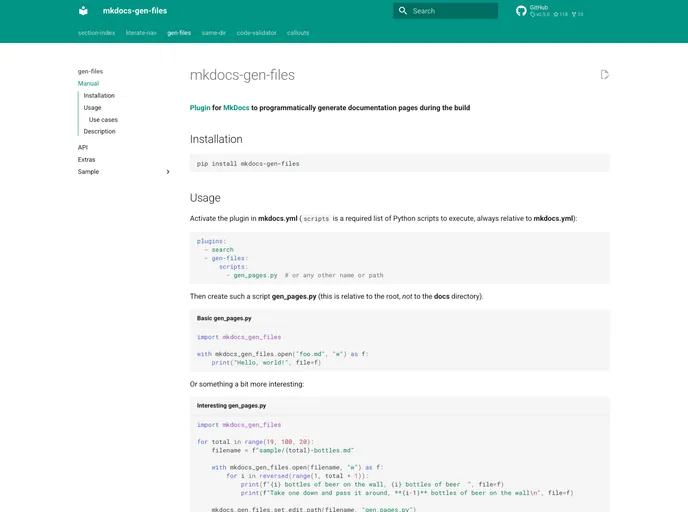Open the section-index tab

tap(97, 33)
